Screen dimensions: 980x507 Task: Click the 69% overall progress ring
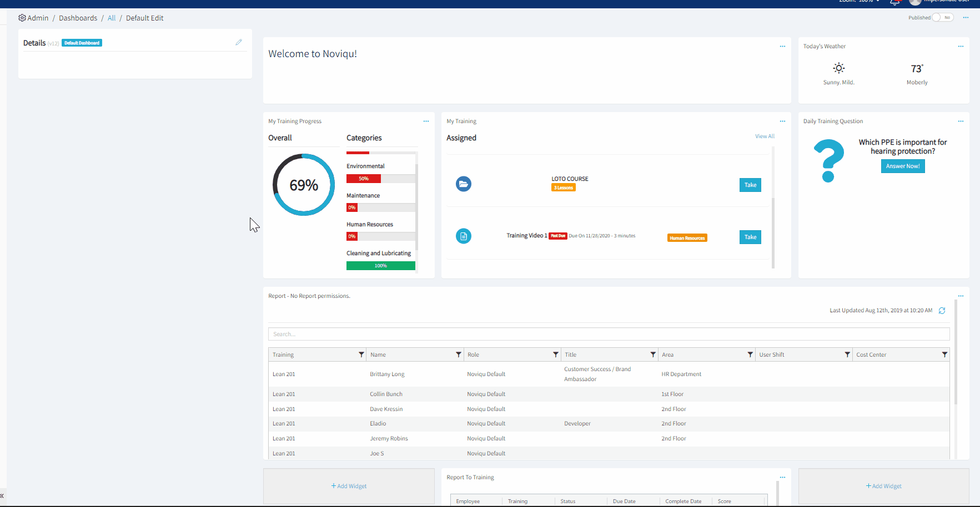pyautogui.click(x=303, y=185)
